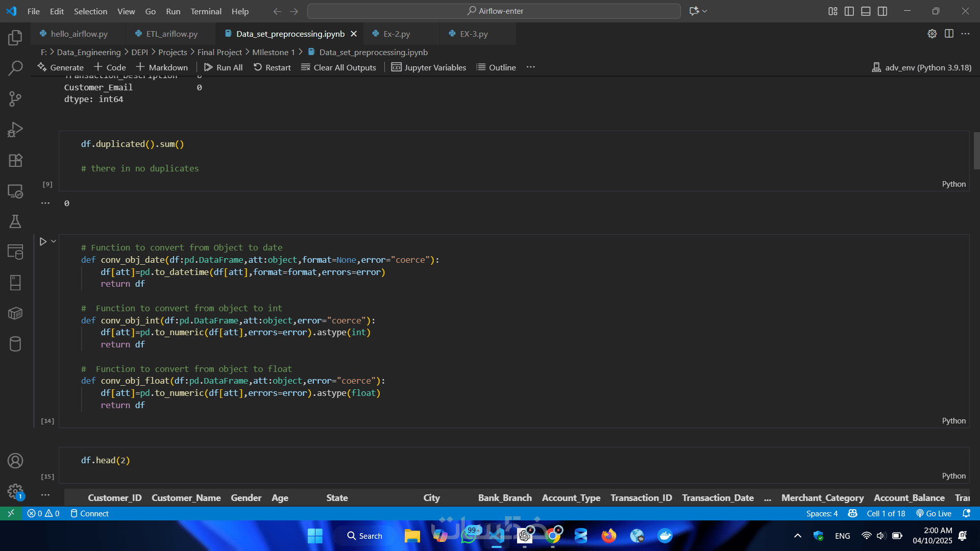Click the Search magnifier in activity bar

point(15,68)
